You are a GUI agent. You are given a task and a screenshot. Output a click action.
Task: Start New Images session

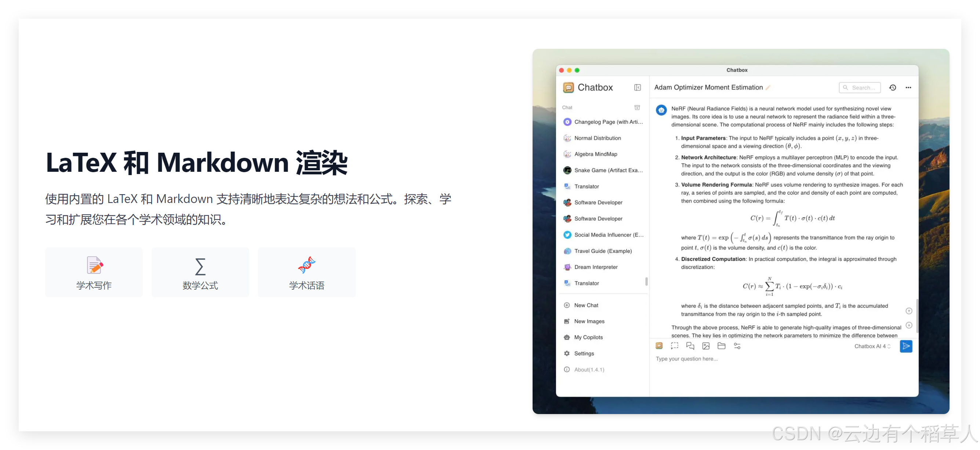[603, 321]
